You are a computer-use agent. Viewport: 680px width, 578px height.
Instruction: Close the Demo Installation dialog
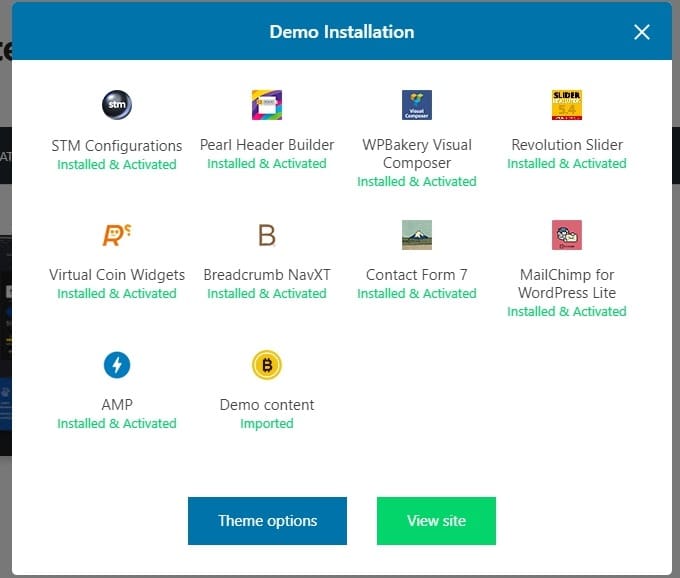[641, 32]
